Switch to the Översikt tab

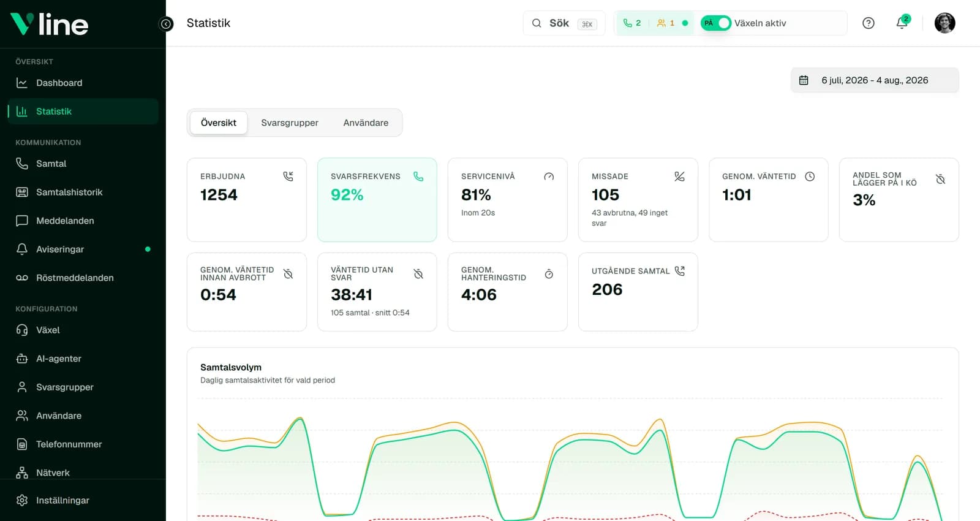219,123
